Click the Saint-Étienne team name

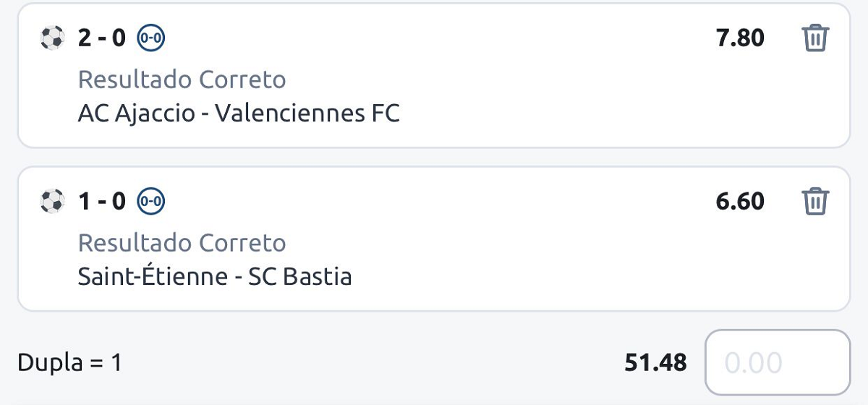click(153, 277)
